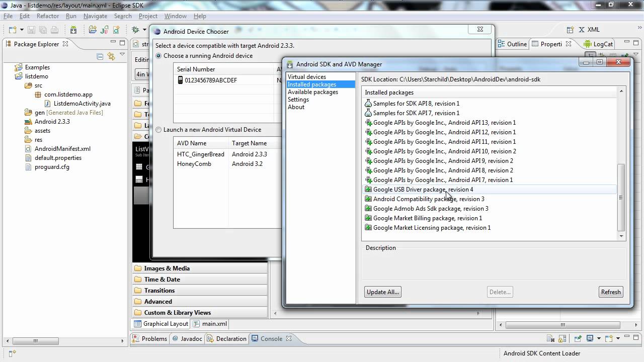Open the New wizard dropdown arrow

(x=22, y=30)
